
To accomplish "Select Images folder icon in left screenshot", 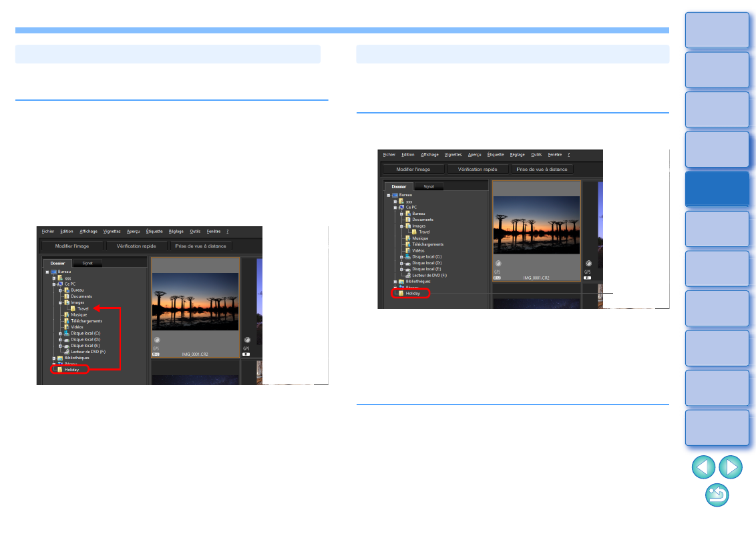I will click(67, 302).
